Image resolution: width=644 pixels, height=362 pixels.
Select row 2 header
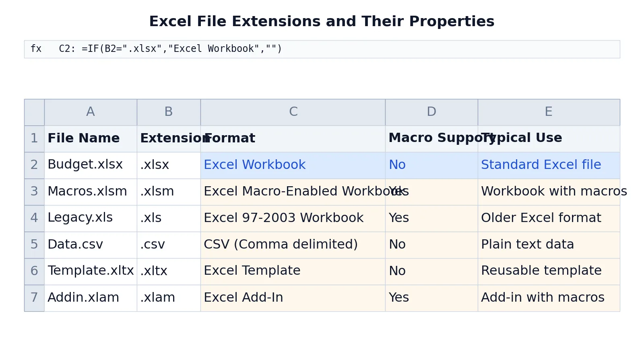[34, 165]
